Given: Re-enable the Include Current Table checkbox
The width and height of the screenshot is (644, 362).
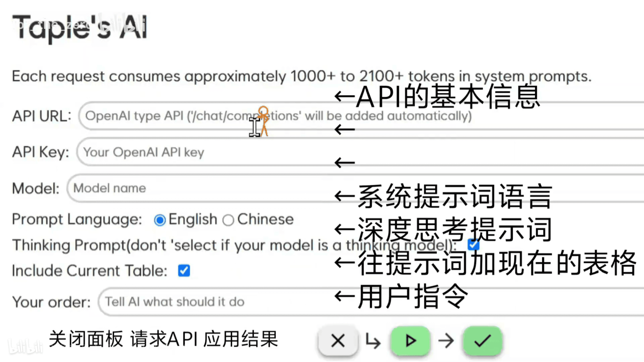Looking at the screenshot, I should tap(184, 270).
